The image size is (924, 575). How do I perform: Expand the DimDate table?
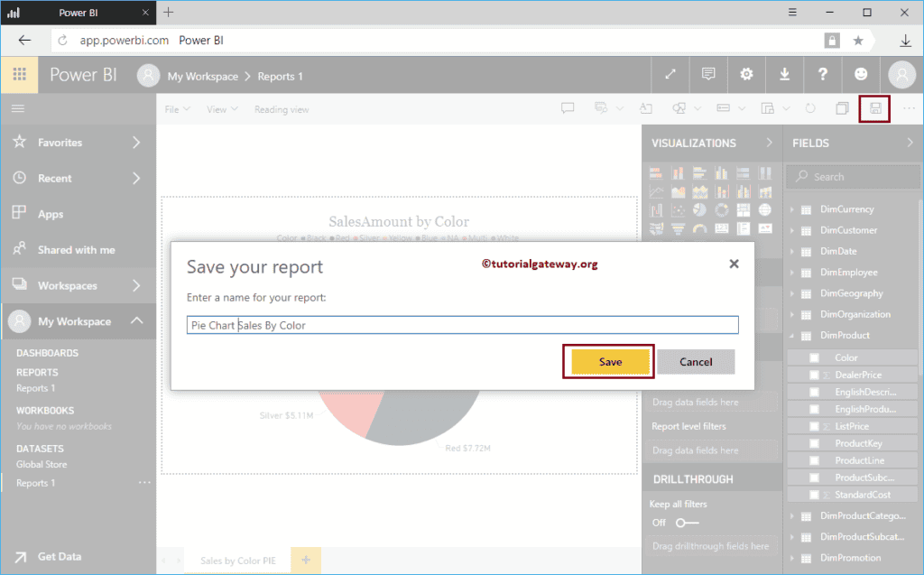tap(792, 251)
